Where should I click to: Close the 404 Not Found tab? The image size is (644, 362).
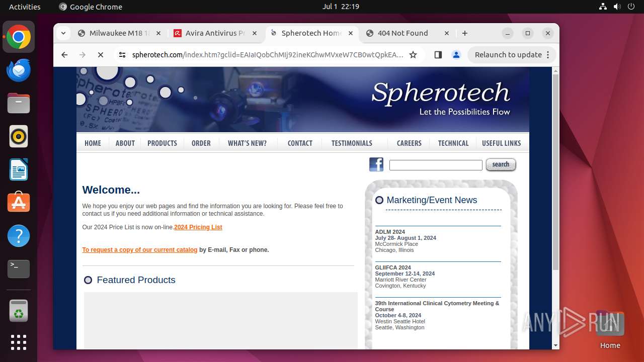447,33
